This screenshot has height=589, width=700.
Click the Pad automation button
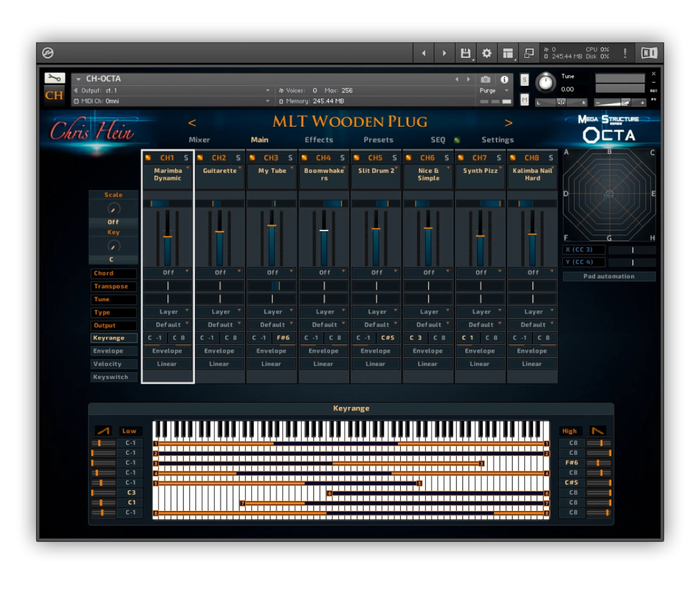tap(609, 276)
